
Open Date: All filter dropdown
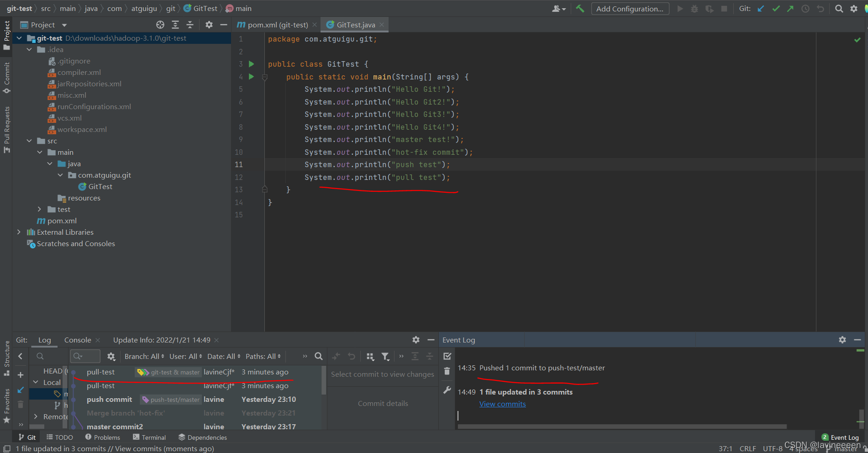pos(224,357)
